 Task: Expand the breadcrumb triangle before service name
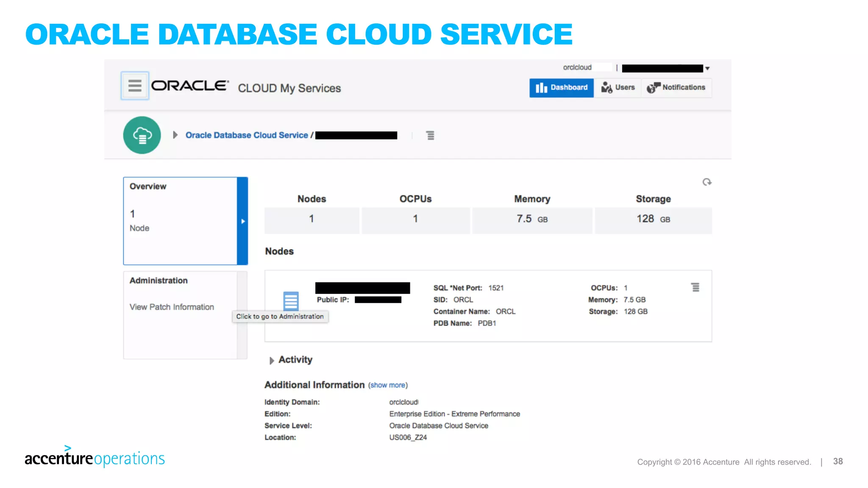coord(175,135)
